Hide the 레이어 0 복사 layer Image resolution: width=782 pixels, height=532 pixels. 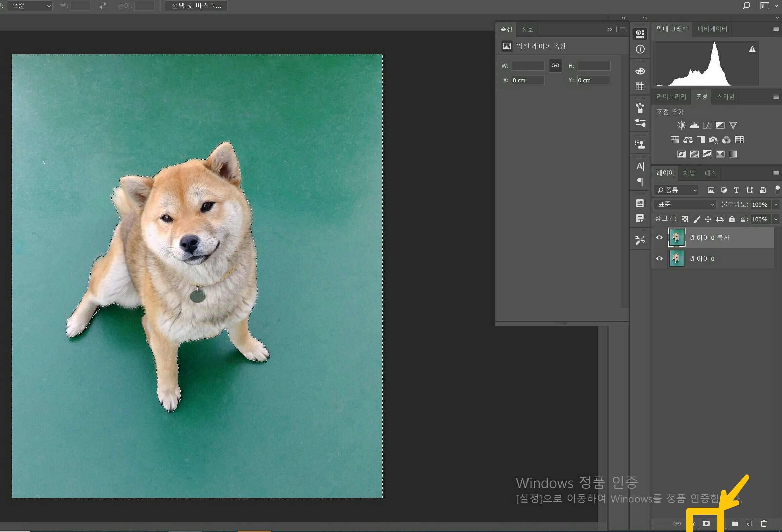(x=659, y=237)
